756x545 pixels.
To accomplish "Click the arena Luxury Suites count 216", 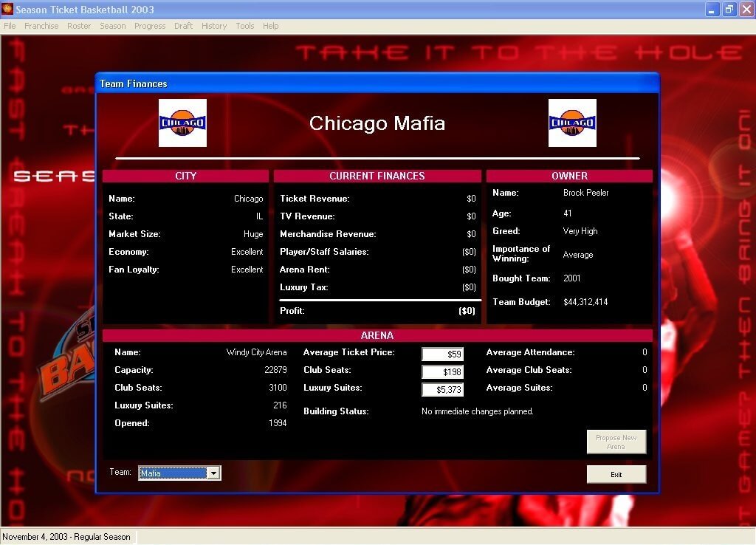I will pos(280,405).
